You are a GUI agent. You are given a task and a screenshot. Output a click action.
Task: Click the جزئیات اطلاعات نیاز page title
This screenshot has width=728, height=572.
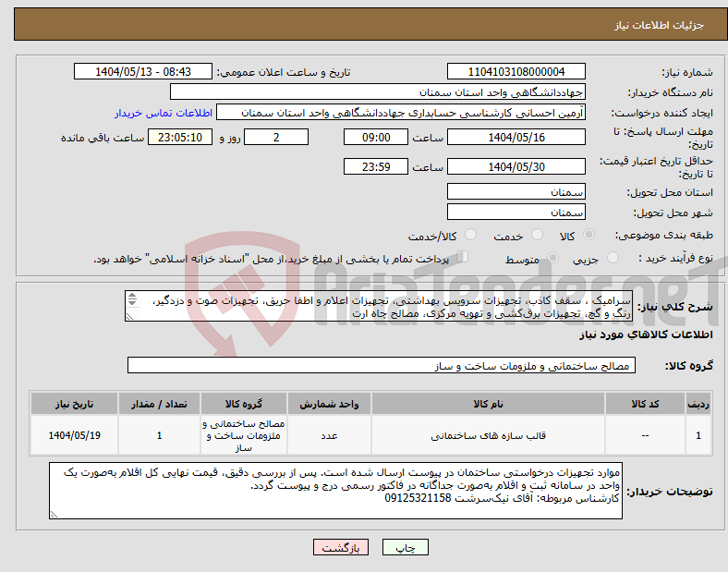pyautogui.click(x=660, y=25)
